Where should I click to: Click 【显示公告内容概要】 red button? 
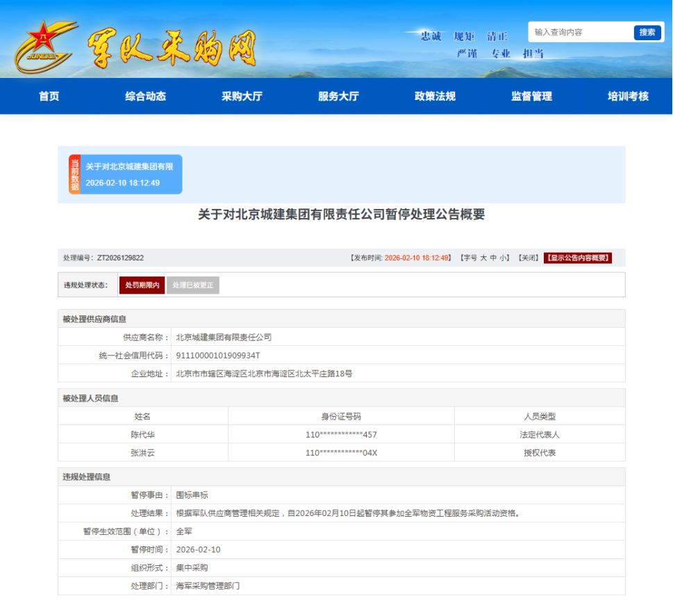tap(577, 257)
